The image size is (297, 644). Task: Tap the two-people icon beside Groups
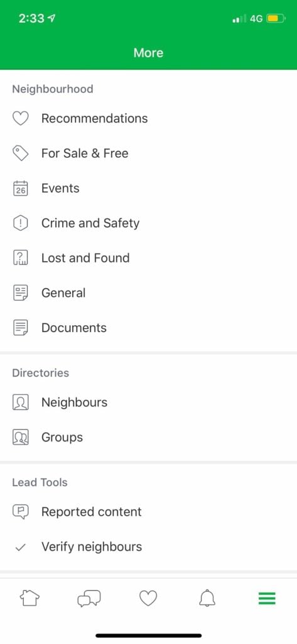click(x=21, y=438)
